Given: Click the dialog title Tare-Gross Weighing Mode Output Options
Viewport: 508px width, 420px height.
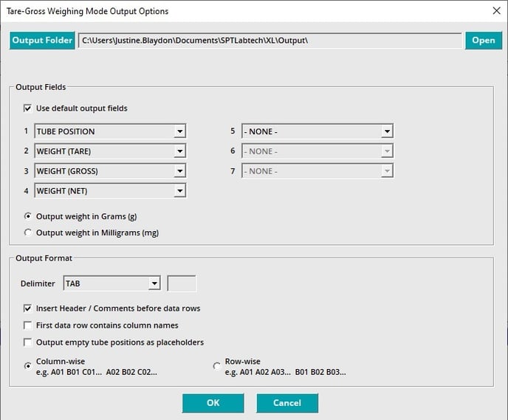Looking at the screenshot, I should point(87,11).
